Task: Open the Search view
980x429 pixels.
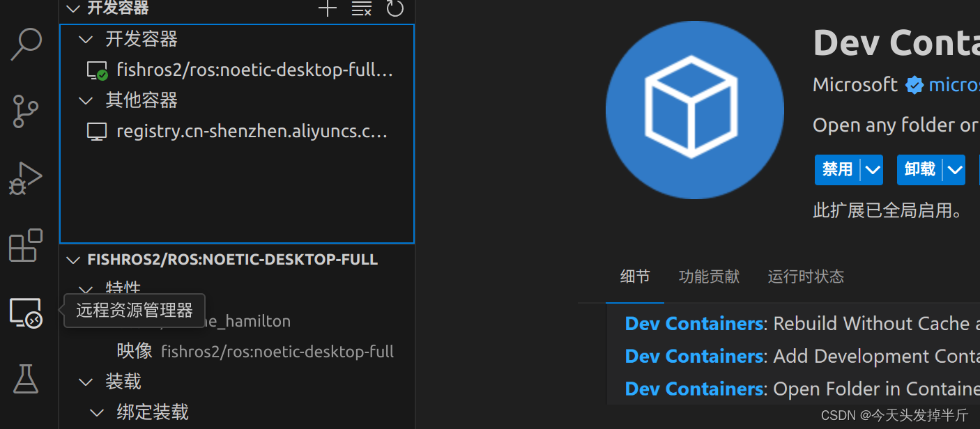Action: tap(26, 44)
